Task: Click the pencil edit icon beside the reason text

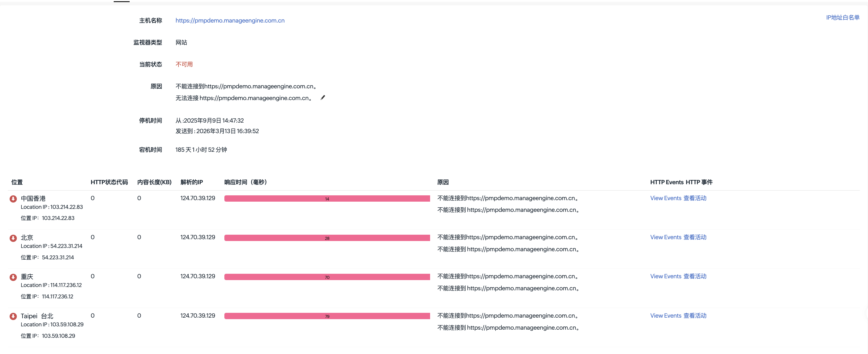Action: click(x=323, y=98)
